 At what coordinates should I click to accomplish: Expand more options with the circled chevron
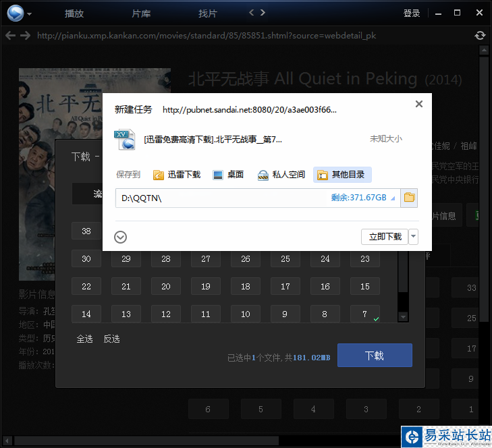[121, 237]
